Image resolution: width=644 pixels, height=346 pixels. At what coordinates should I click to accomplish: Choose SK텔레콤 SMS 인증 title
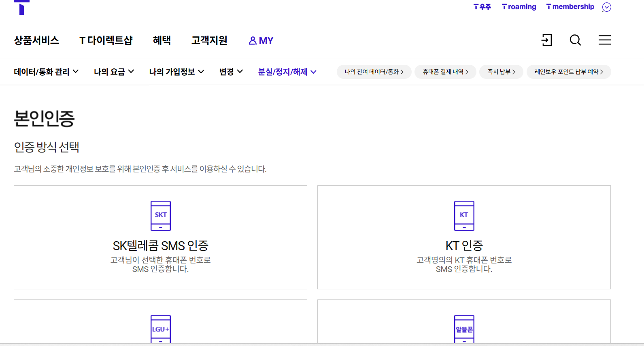[x=161, y=246]
